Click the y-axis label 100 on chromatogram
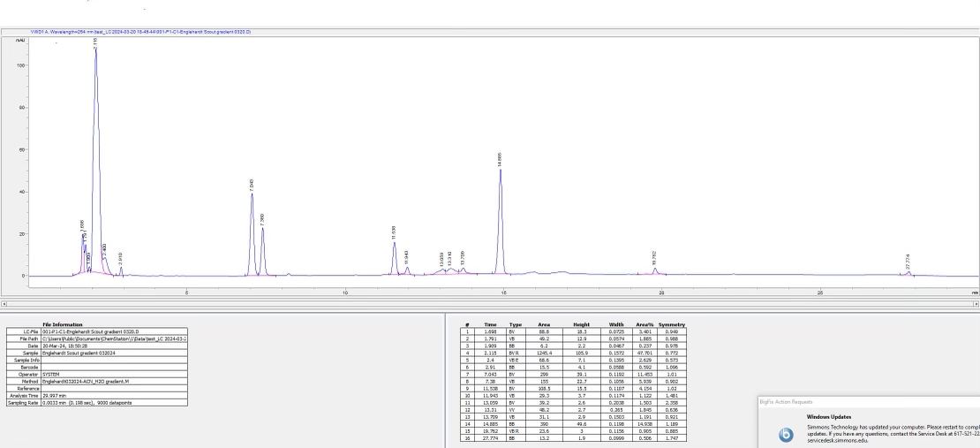 [21, 65]
